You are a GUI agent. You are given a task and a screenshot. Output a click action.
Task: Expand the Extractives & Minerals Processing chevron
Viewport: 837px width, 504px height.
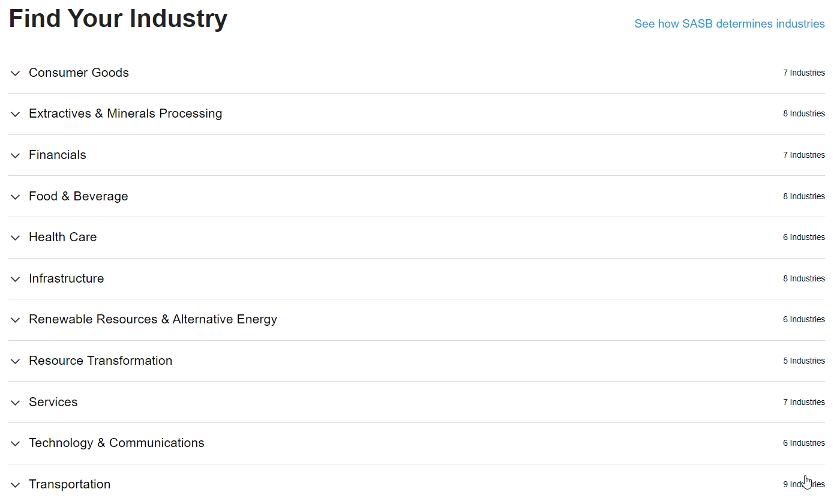coord(16,114)
